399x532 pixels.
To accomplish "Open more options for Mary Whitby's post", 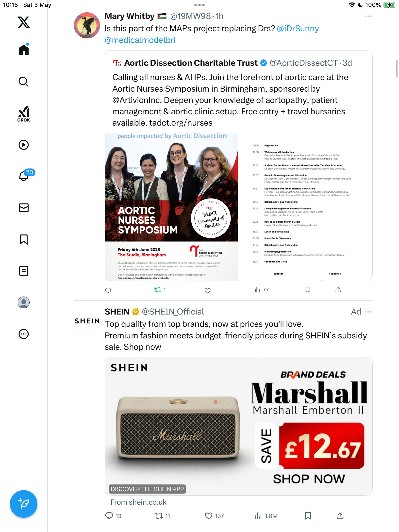I will click(x=368, y=16).
